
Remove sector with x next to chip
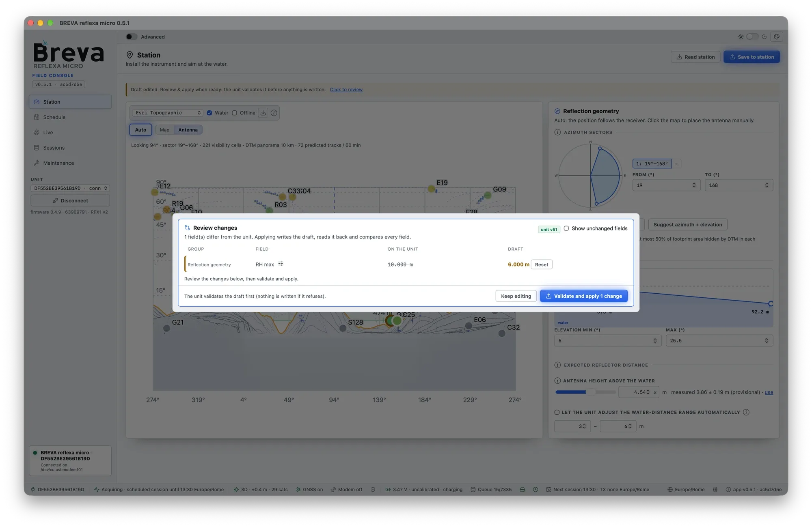click(x=676, y=164)
